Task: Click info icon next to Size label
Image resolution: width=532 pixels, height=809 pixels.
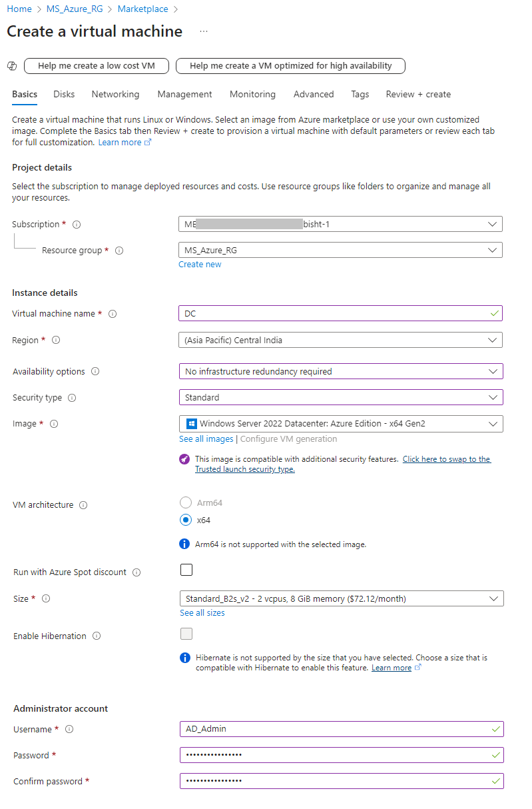Action: (x=46, y=598)
